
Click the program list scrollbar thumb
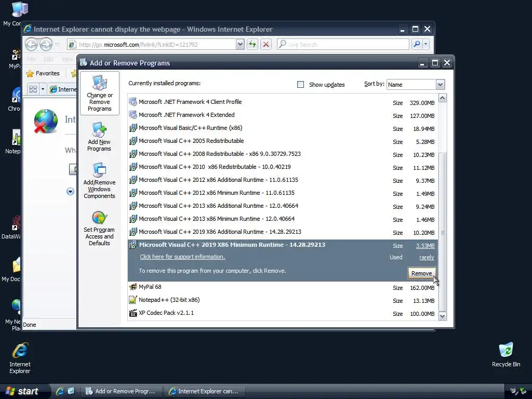point(443,232)
